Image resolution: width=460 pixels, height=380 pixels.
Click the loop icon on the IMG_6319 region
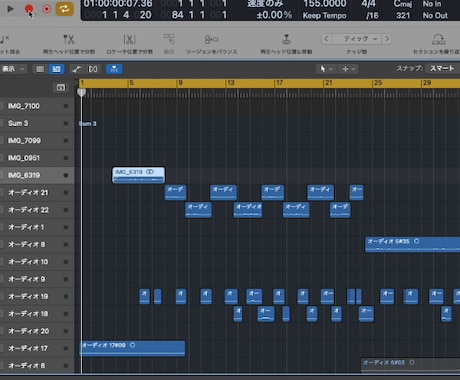[150, 172]
